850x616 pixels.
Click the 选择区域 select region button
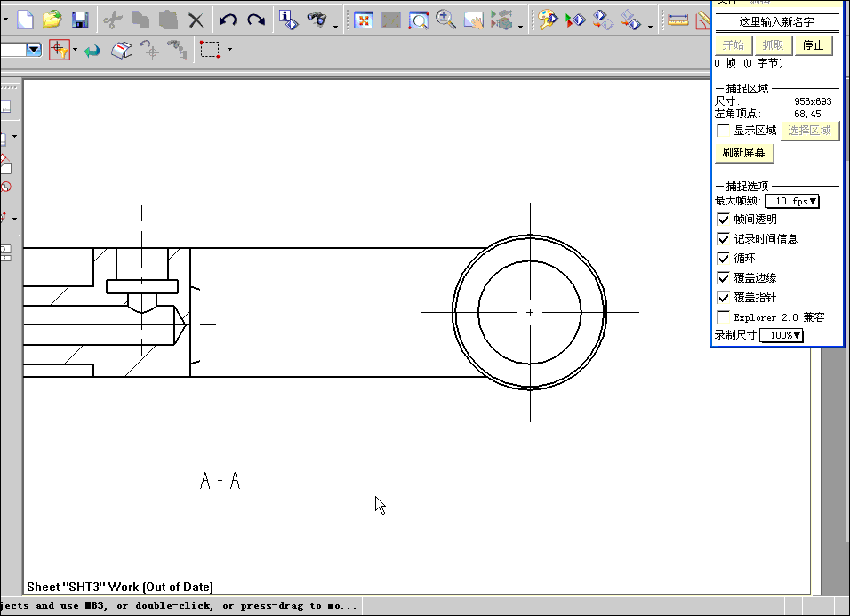[x=809, y=131]
